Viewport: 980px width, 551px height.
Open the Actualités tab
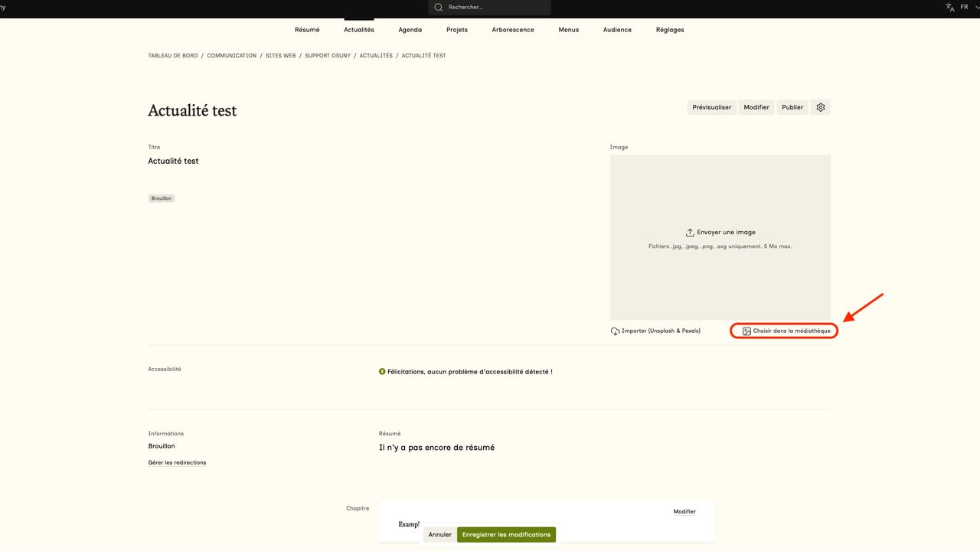pos(359,30)
